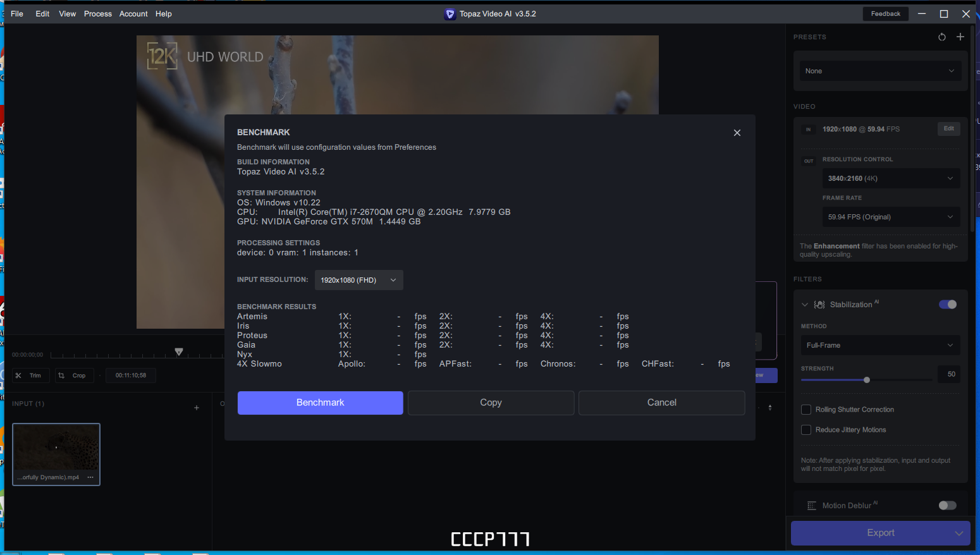Image resolution: width=980 pixels, height=555 pixels.
Task: Click the Gaia benchmark row
Action: (x=433, y=345)
